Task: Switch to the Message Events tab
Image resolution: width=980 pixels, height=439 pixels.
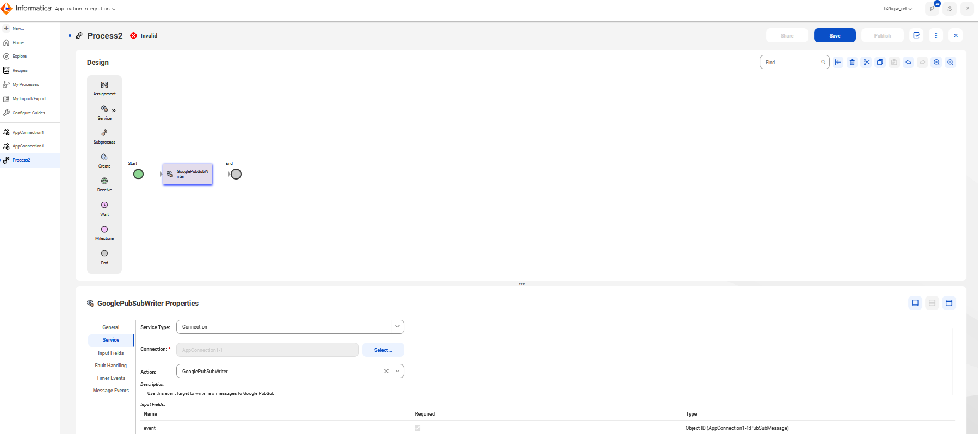Action: (x=110, y=391)
